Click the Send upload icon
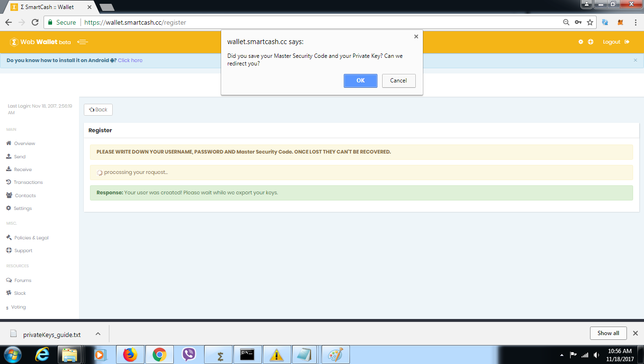 [9, 156]
